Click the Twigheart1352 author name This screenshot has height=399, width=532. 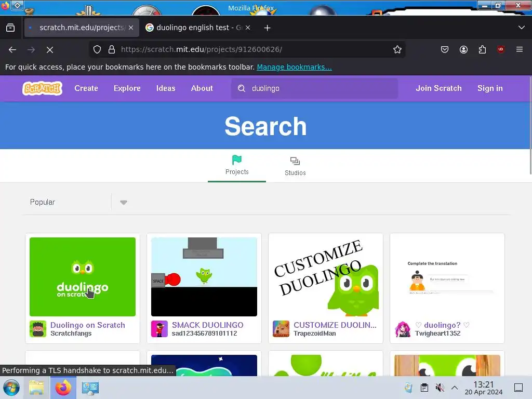point(437,334)
